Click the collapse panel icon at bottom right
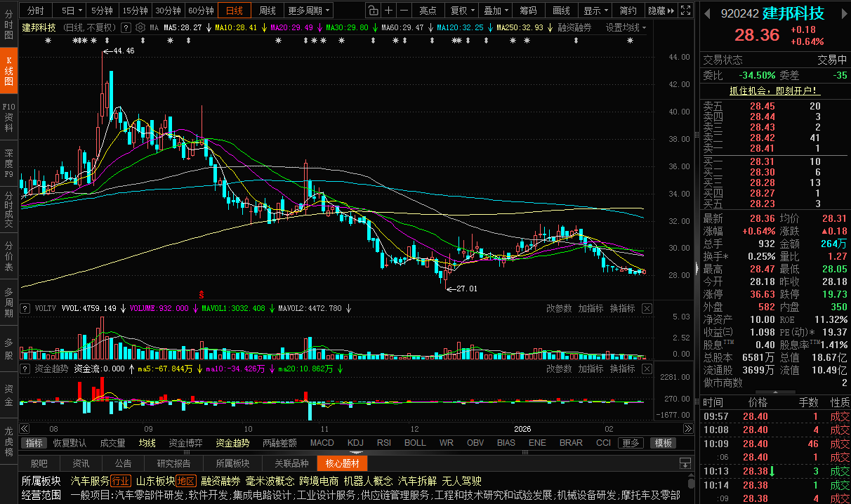Screen dimensions: 851x504 (685, 463)
